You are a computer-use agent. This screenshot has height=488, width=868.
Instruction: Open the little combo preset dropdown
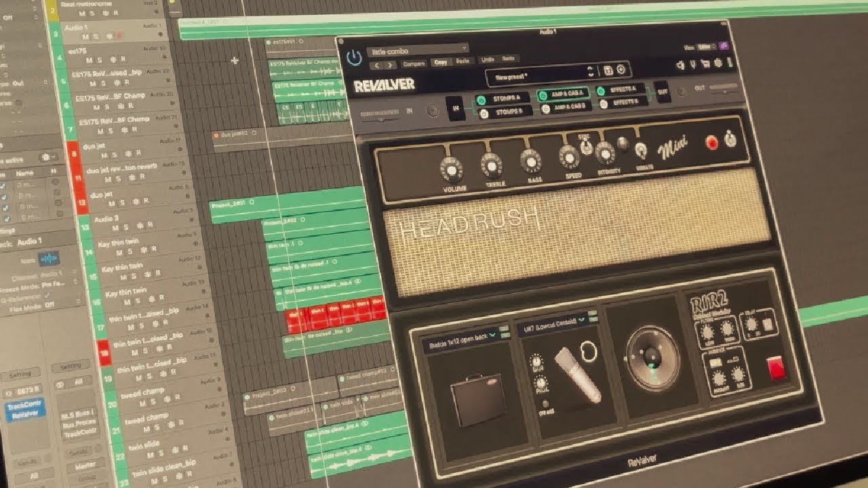tap(418, 50)
